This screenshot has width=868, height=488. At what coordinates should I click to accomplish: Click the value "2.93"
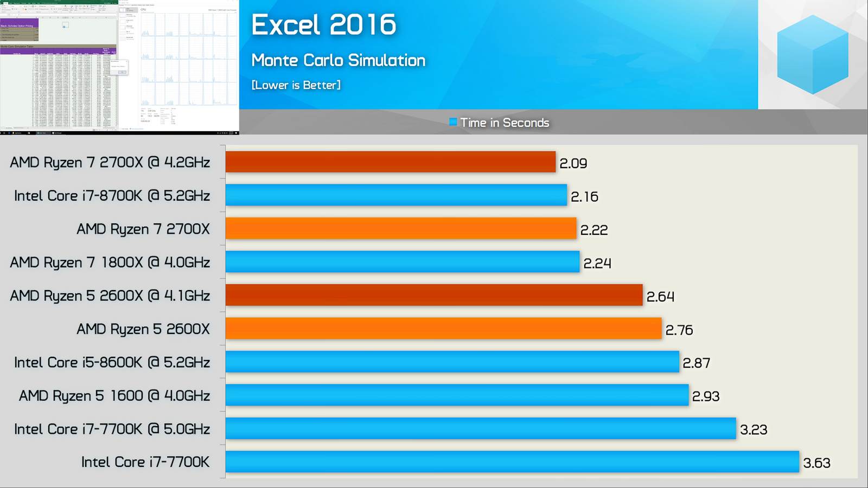[x=706, y=397]
